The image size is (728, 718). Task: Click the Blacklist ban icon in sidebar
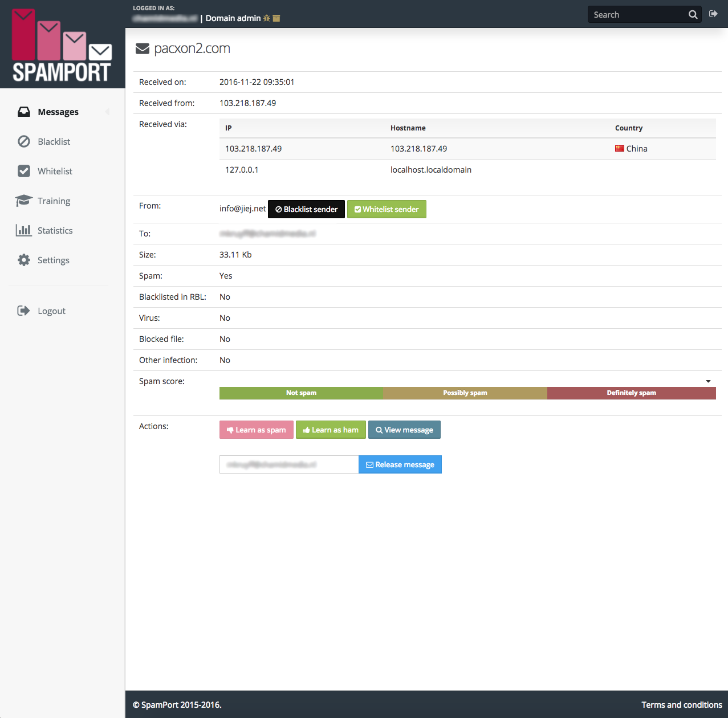click(x=24, y=141)
